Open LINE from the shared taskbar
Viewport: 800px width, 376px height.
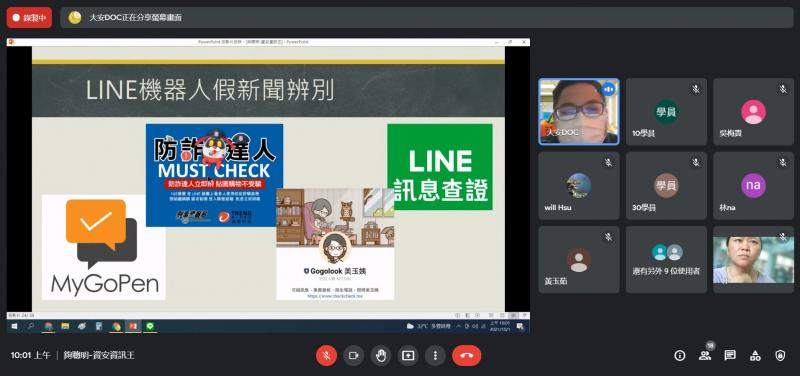point(149,326)
